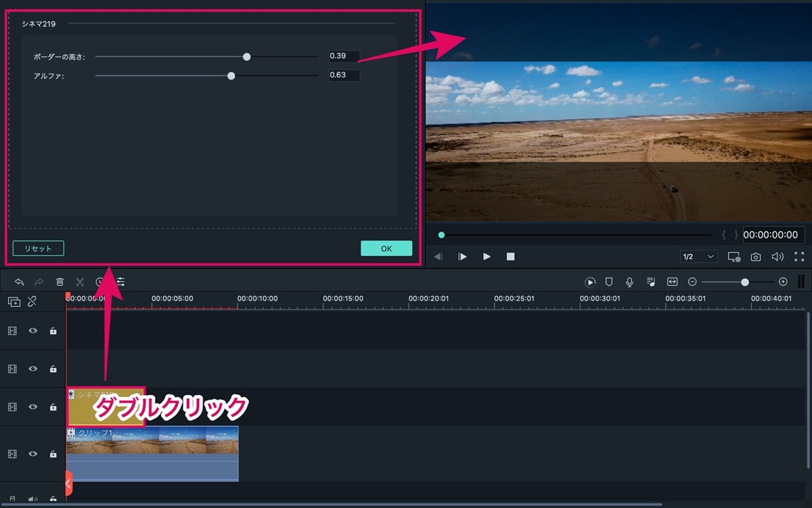This screenshot has height=508, width=812.
Task: Adjust the preview volume speaker icon
Action: pyautogui.click(x=777, y=257)
